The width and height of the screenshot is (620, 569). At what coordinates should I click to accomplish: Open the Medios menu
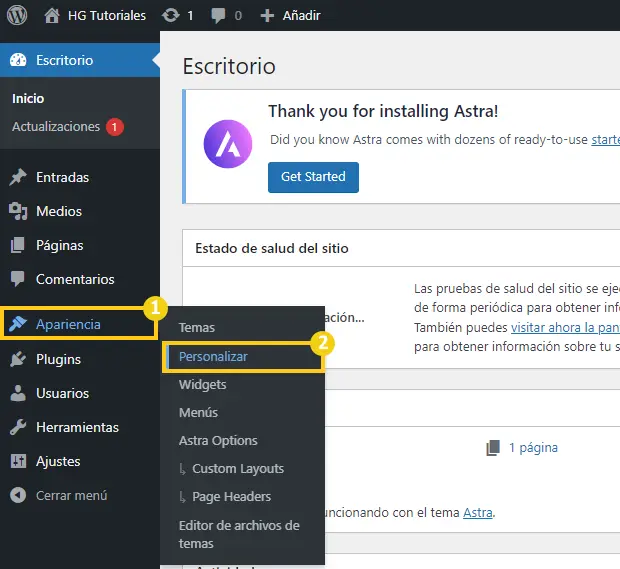tap(59, 211)
